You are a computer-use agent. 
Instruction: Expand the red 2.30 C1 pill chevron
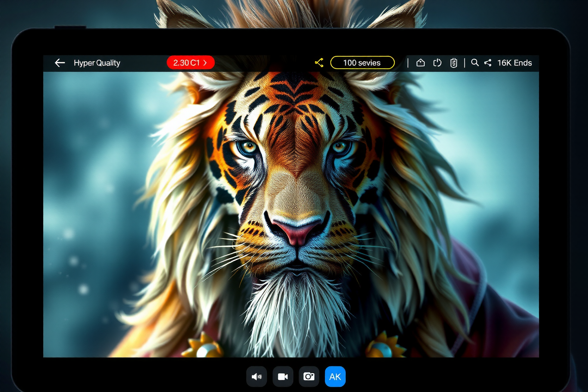pos(205,63)
